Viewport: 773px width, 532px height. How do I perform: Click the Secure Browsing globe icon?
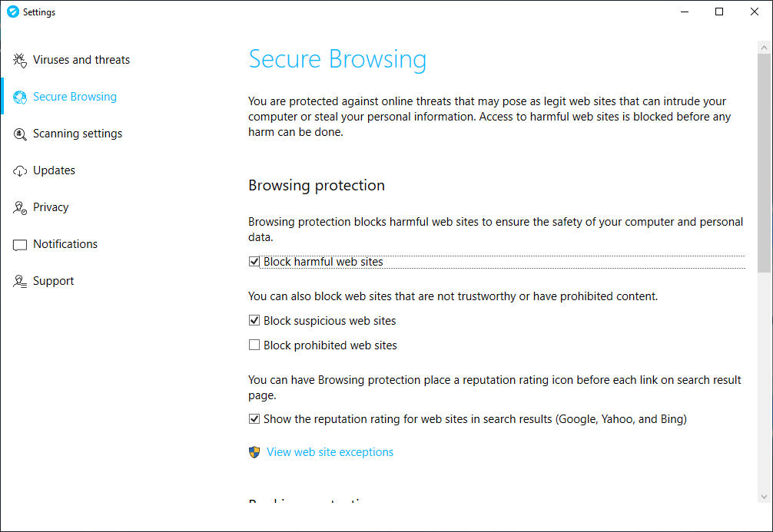pos(20,97)
